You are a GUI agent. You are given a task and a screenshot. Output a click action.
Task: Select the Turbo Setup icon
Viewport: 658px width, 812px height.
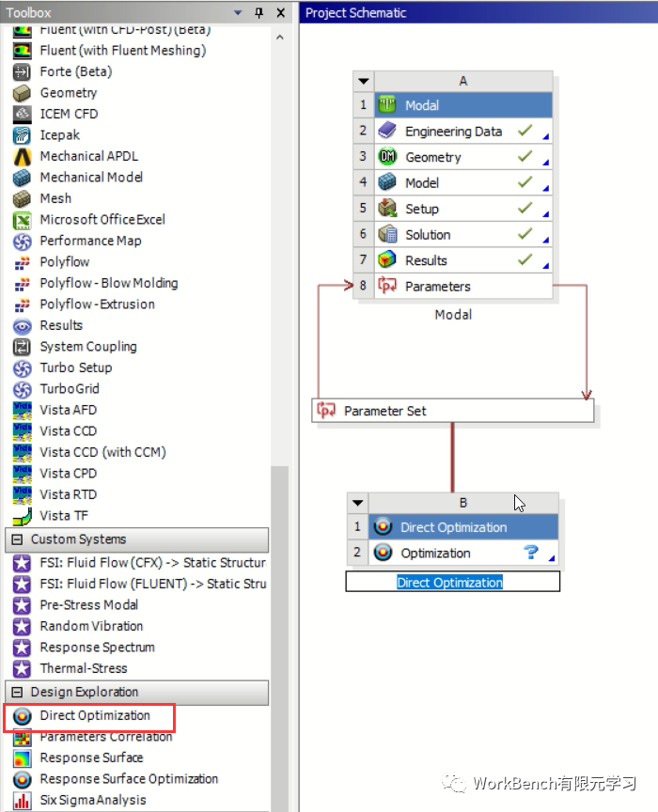(x=22, y=368)
